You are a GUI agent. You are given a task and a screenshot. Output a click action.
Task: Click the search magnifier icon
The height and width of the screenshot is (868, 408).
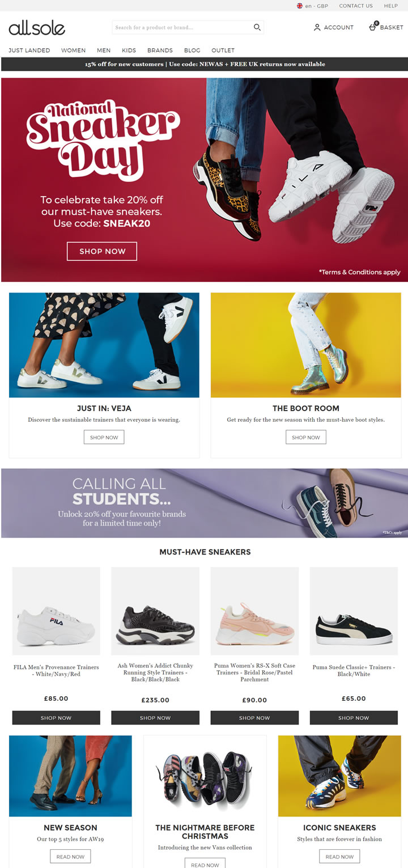(x=257, y=27)
